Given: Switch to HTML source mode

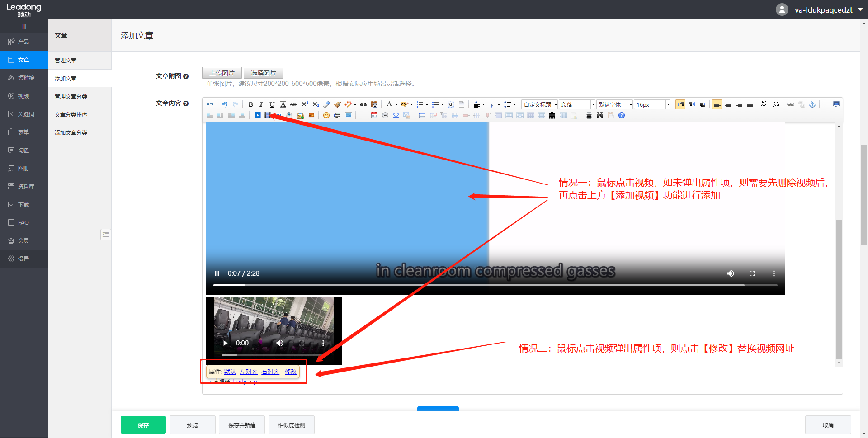Looking at the screenshot, I should click(x=209, y=104).
